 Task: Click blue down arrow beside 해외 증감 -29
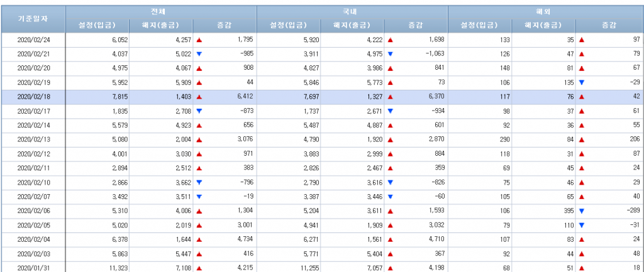[582, 82]
